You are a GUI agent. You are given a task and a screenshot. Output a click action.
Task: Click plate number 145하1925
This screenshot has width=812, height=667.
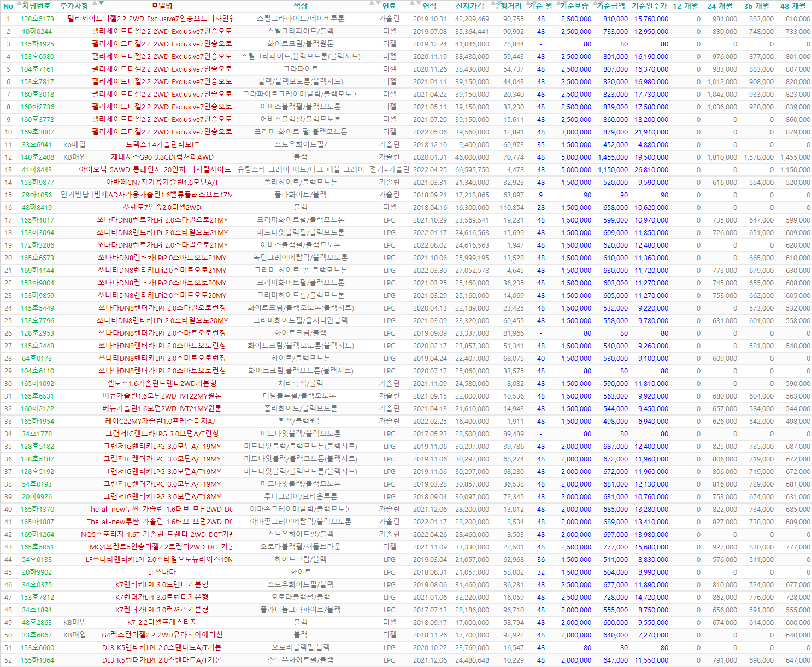pos(37,44)
